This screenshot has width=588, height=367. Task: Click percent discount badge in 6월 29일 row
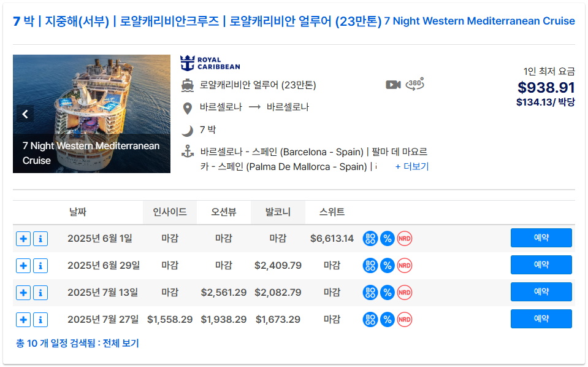(388, 266)
